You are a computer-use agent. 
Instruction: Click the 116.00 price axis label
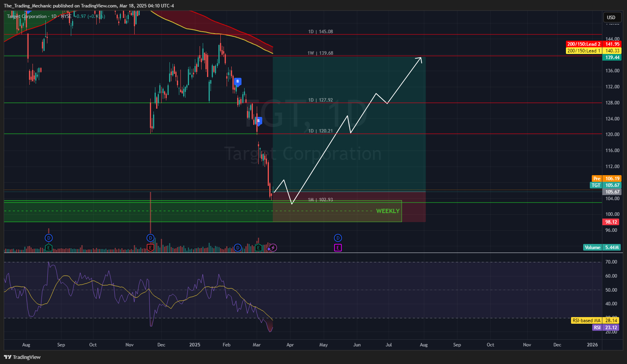tap(613, 151)
